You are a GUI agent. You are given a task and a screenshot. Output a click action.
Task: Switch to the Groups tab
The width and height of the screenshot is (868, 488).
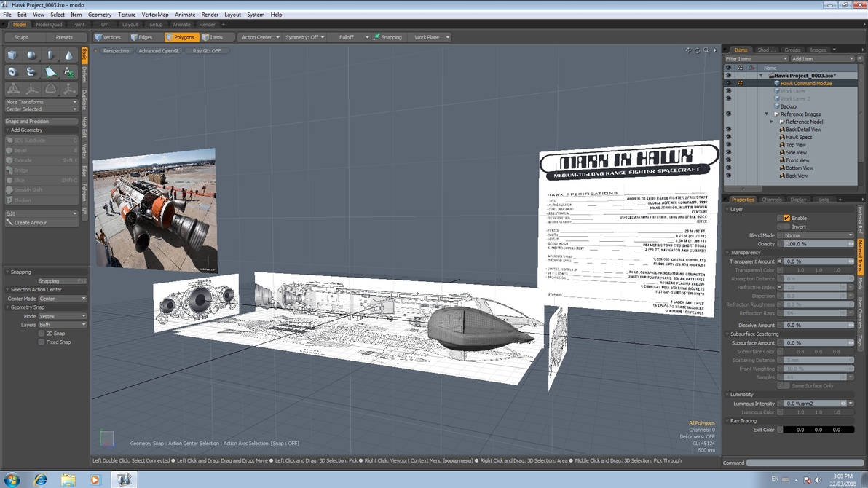click(792, 50)
